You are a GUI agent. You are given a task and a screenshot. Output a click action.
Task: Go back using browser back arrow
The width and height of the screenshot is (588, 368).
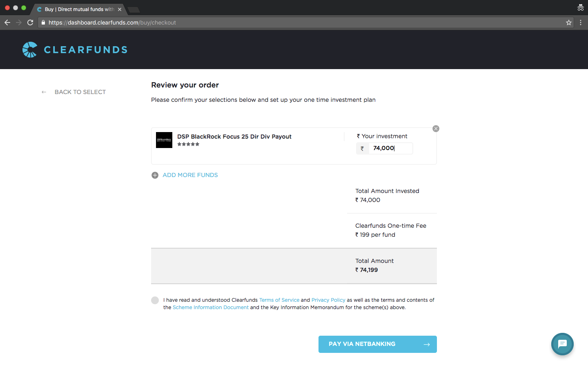(7, 22)
